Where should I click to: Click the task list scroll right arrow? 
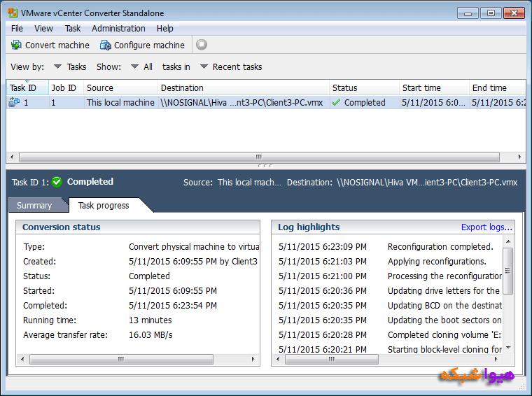click(x=519, y=157)
